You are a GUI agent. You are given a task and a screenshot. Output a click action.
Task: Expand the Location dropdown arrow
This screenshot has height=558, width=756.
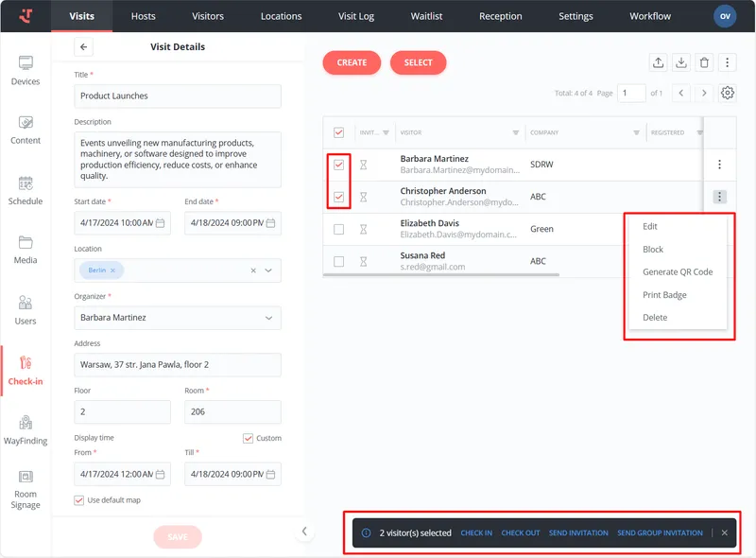[x=268, y=270]
